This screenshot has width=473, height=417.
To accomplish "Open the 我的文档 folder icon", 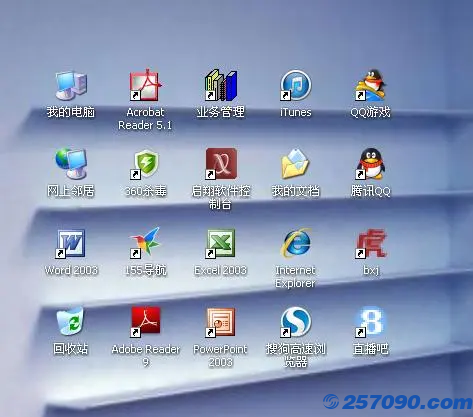I will [x=295, y=164].
